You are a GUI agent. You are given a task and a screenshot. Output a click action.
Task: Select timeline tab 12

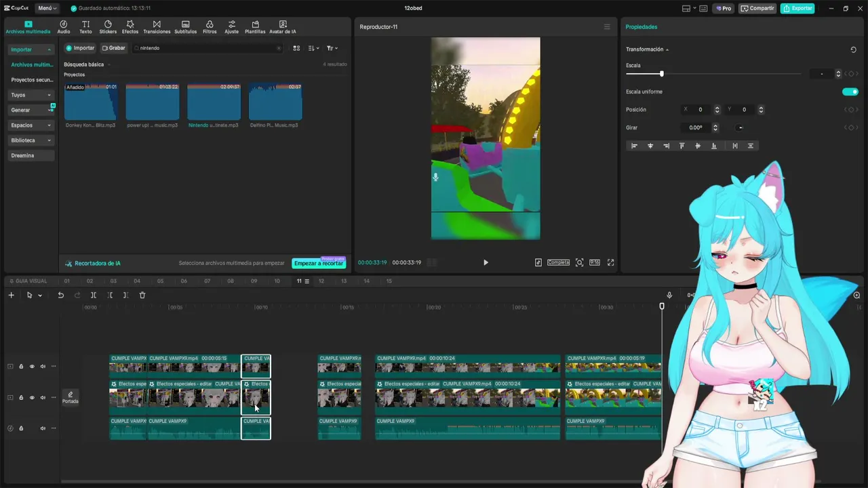pyautogui.click(x=321, y=281)
